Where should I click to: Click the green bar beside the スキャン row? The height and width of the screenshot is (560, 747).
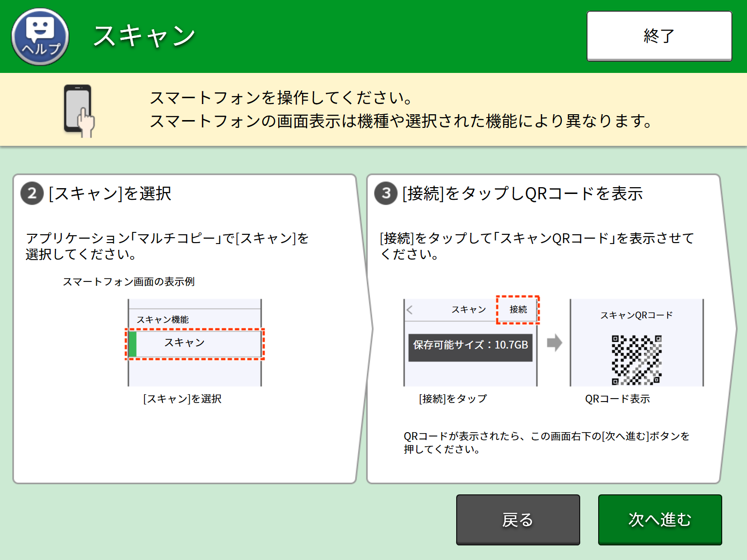pyautogui.click(x=132, y=344)
